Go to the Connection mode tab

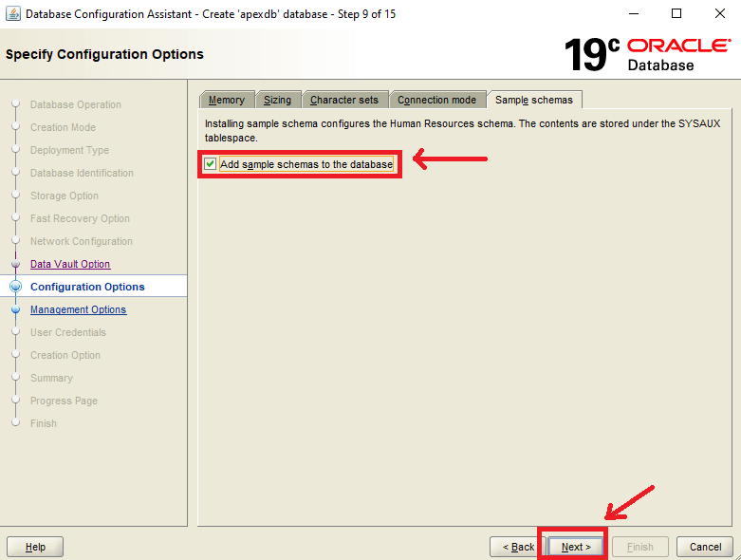(436, 100)
